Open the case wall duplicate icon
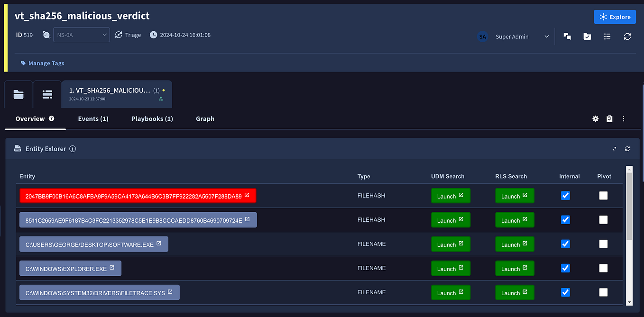This screenshot has height=317, width=644. tap(567, 36)
